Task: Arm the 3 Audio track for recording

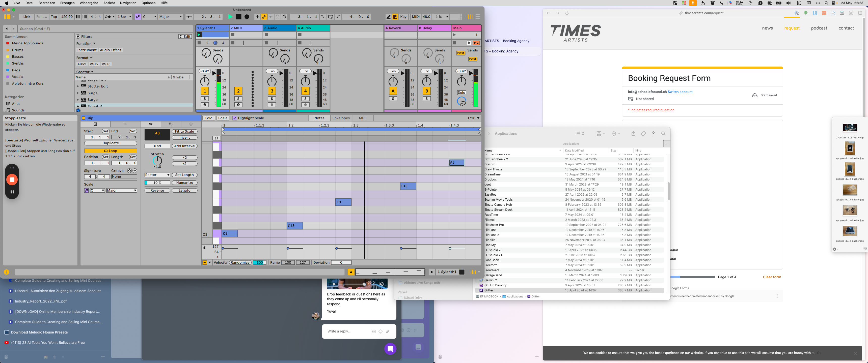Action: (272, 105)
